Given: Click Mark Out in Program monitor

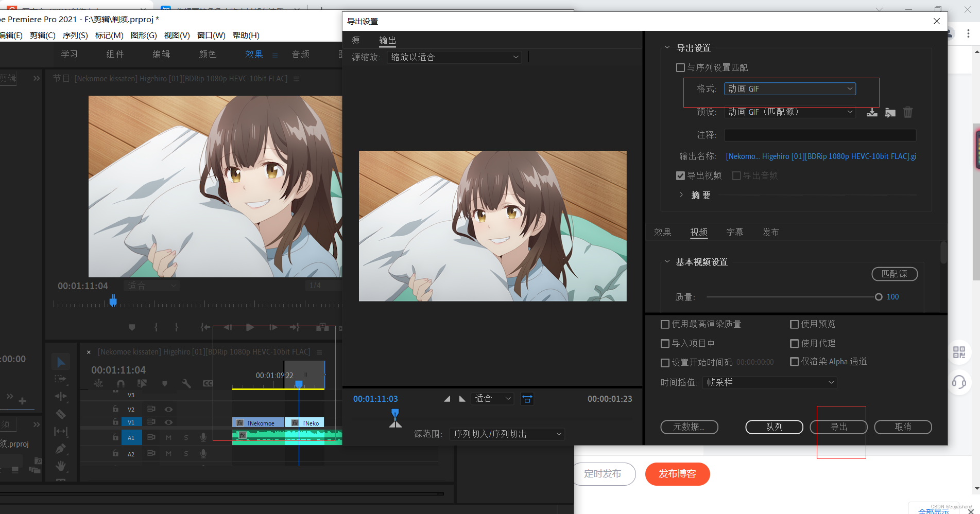Looking at the screenshot, I should tap(176, 327).
